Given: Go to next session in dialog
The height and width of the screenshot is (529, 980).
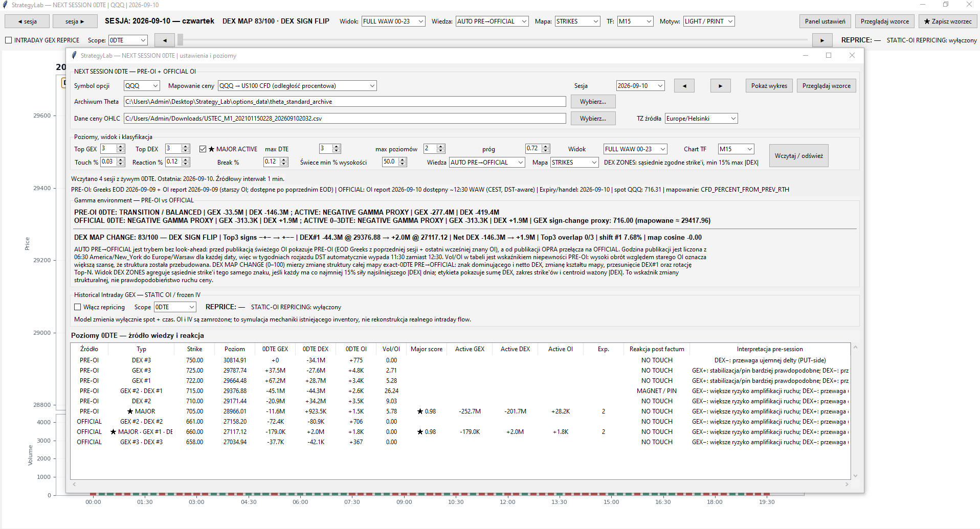Looking at the screenshot, I should [x=720, y=86].
